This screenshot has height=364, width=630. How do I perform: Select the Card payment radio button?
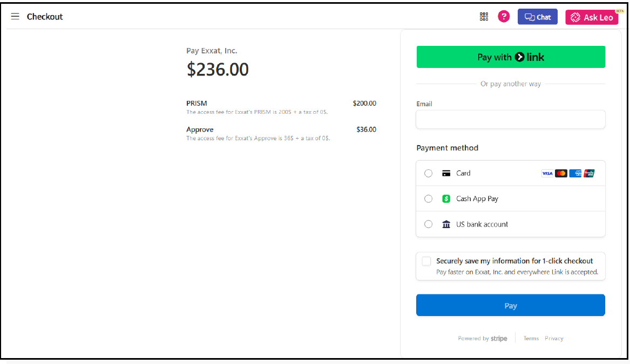pyautogui.click(x=429, y=173)
